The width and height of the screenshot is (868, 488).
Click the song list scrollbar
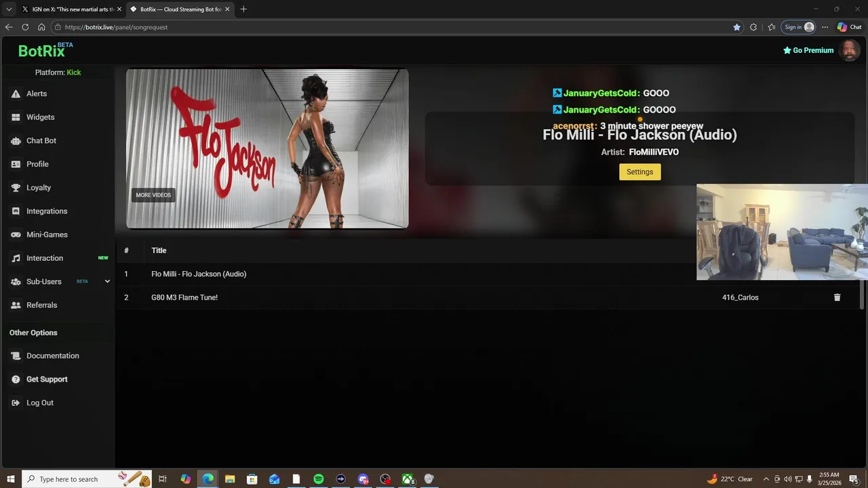click(x=863, y=293)
